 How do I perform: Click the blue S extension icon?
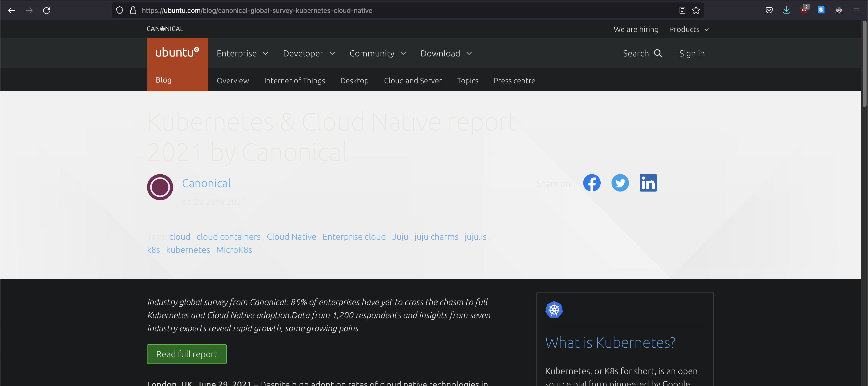point(821,10)
